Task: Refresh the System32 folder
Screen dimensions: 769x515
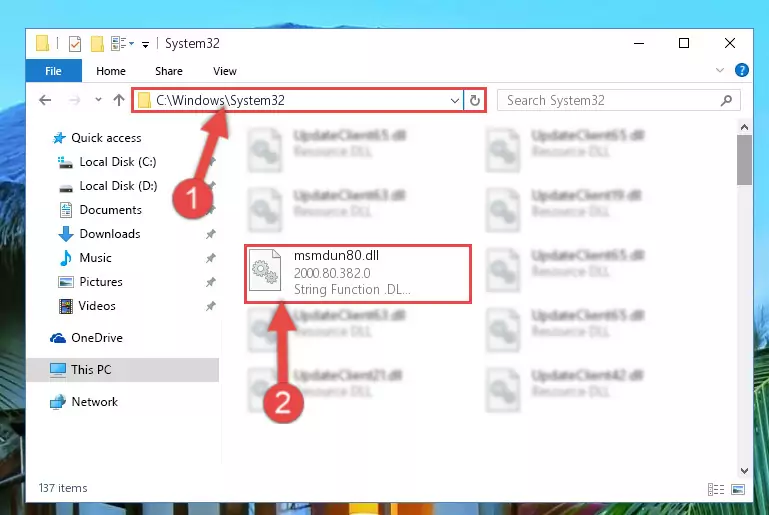Action: click(x=474, y=101)
